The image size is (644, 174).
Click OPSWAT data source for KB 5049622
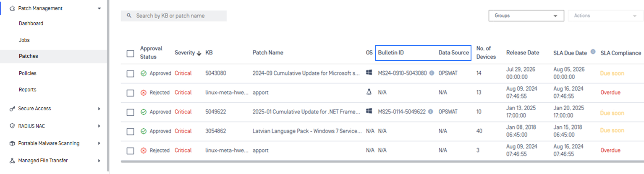coord(448,112)
